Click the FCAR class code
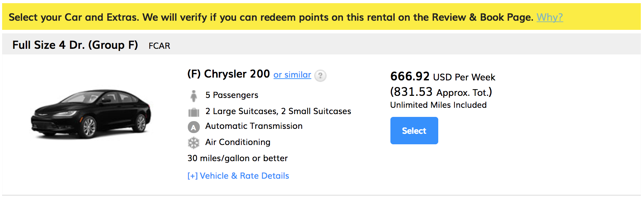 coord(159,46)
